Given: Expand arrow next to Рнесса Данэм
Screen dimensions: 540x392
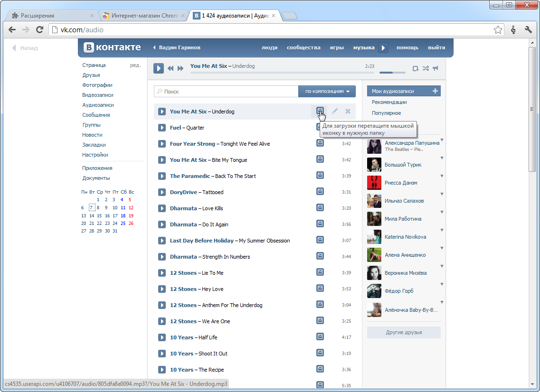Looking at the screenshot, I should click(442, 176).
